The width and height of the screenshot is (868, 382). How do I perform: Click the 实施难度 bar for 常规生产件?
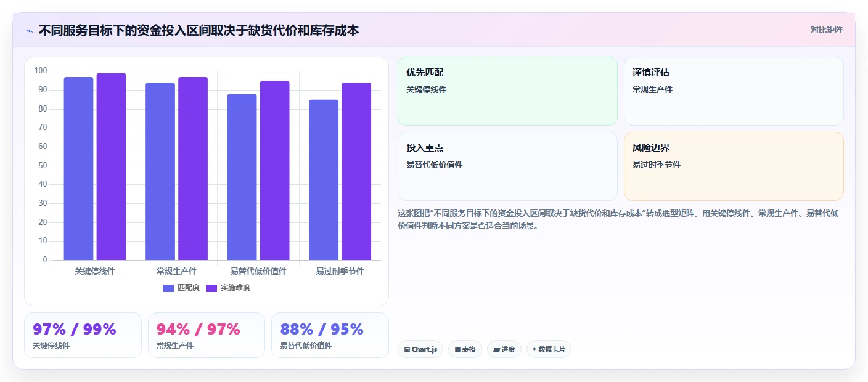click(193, 168)
